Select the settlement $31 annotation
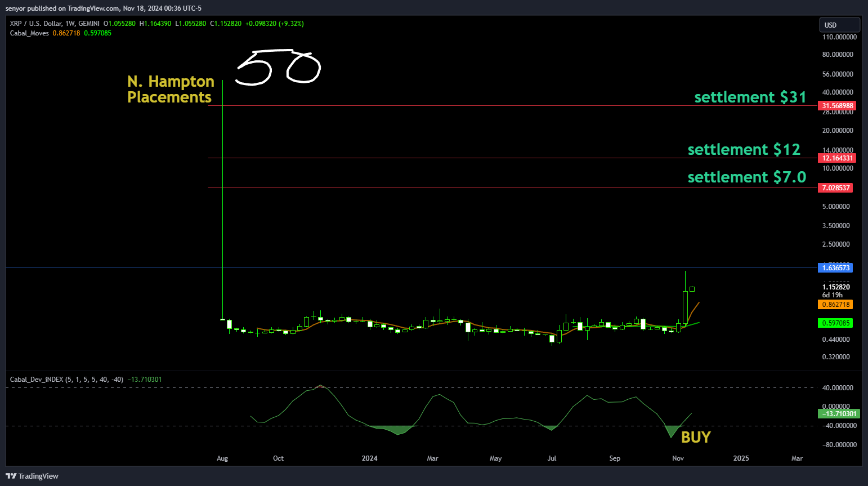Screen dimensions: 868x486 [x=750, y=97]
